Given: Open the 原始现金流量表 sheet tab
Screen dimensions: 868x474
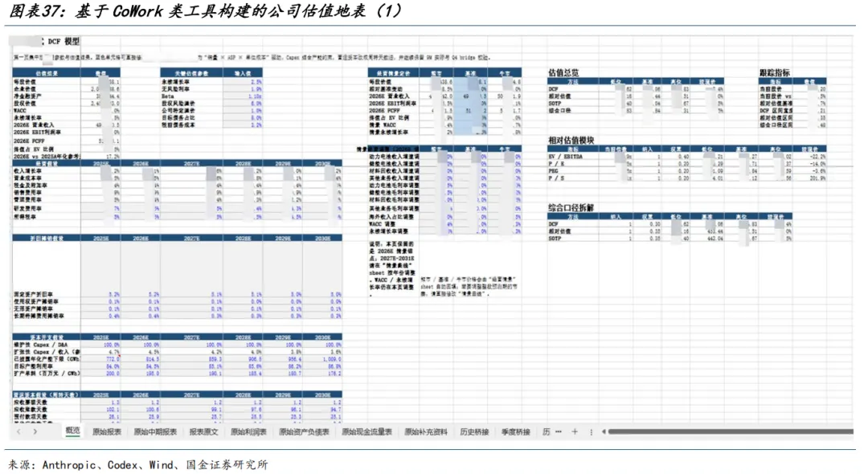Looking at the screenshot, I should [366, 432].
